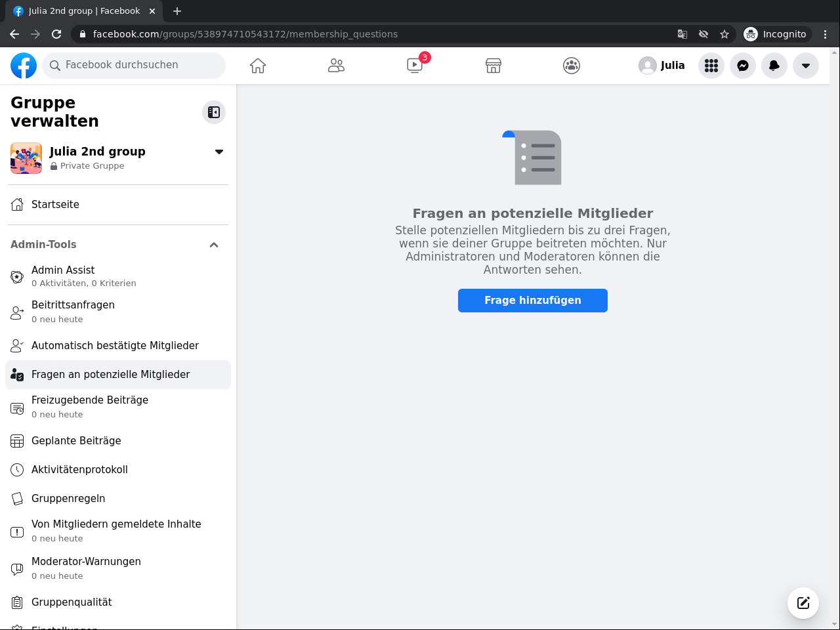This screenshot has height=630, width=840.
Task: Reload the page with the refresh icon
Action: point(56,34)
